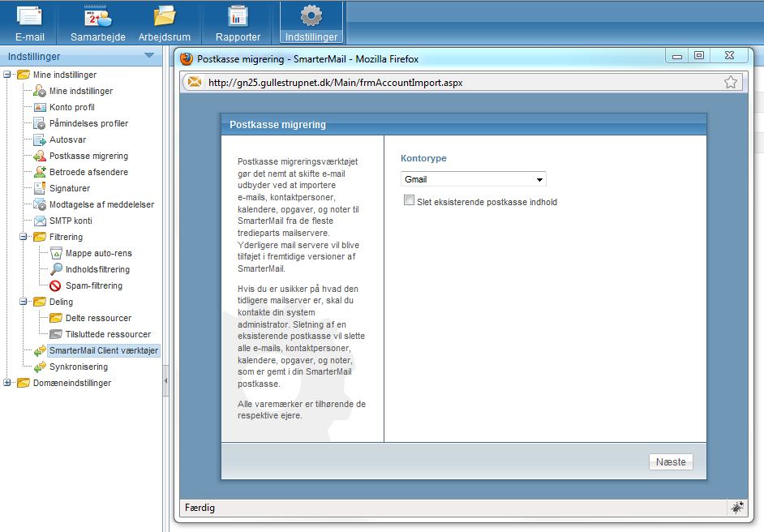This screenshot has width=764, height=532.
Task: Enable Slet eksisterende postkasse indhold checkbox
Action: [409, 200]
